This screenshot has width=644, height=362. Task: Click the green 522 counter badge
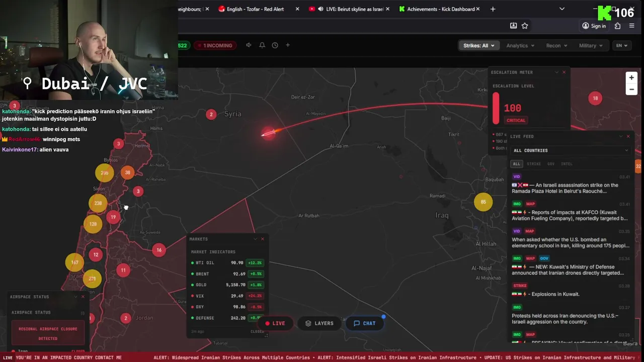click(x=183, y=45)
